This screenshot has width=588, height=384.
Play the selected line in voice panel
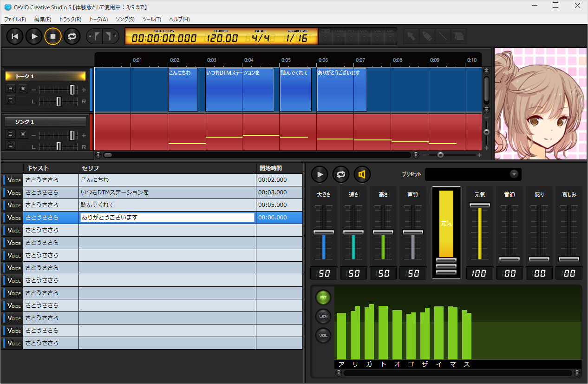(320, 174)
